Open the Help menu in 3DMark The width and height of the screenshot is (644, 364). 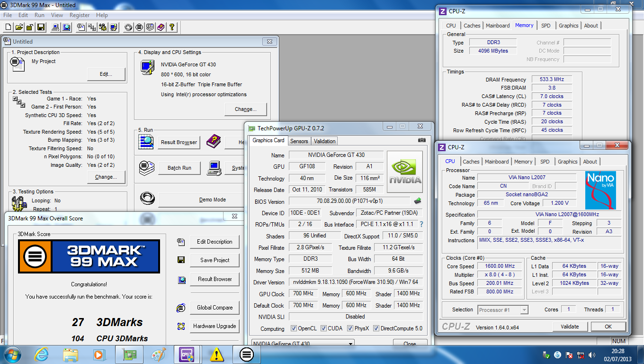[102, 15]
